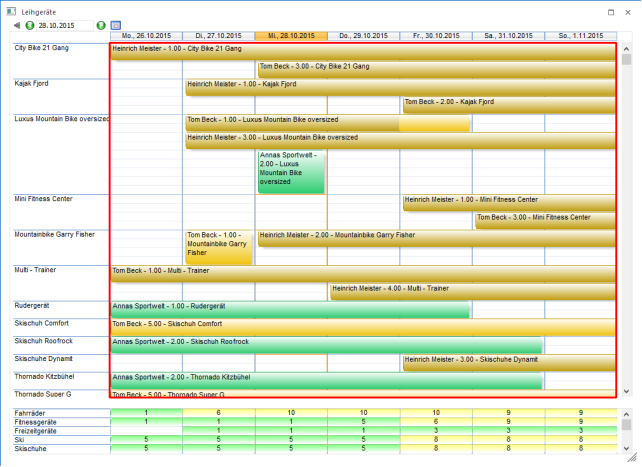The image size is (642, 467).
Task: Click the Mini Fitness Center row label
Action: pyautogui.click(x=43, y=199)
